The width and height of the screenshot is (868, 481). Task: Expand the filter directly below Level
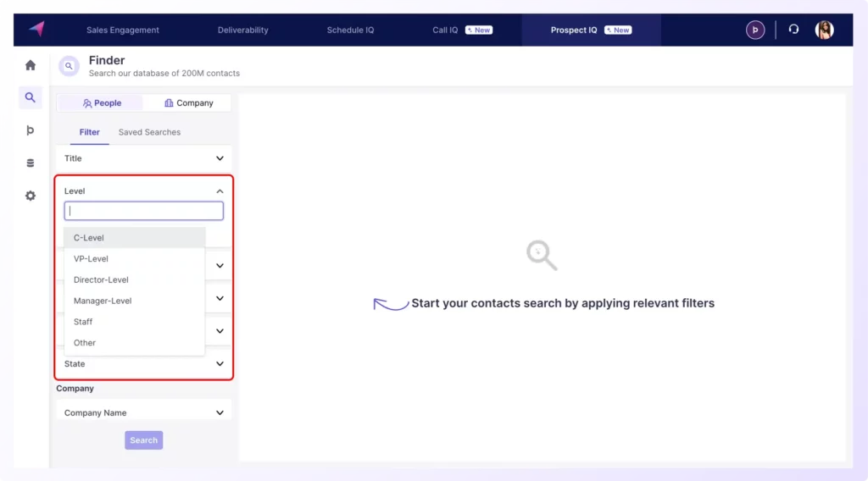pyautogui.click(x=220, y=265)
